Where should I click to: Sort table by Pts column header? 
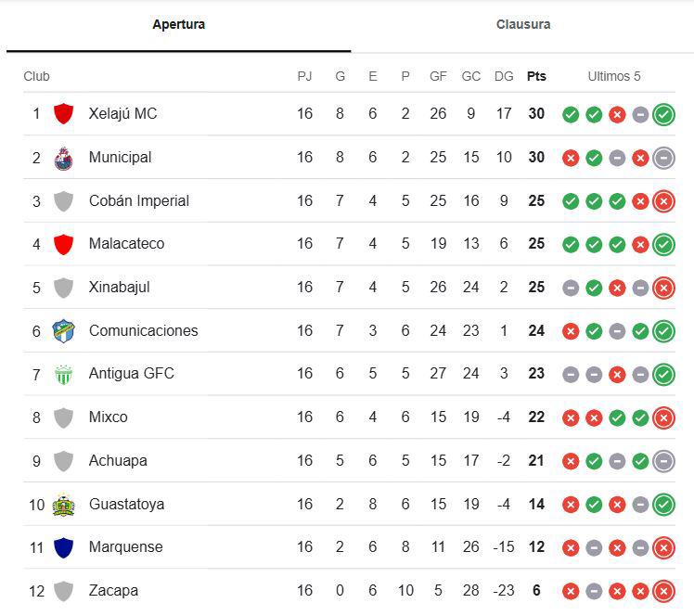pos(536,76)
